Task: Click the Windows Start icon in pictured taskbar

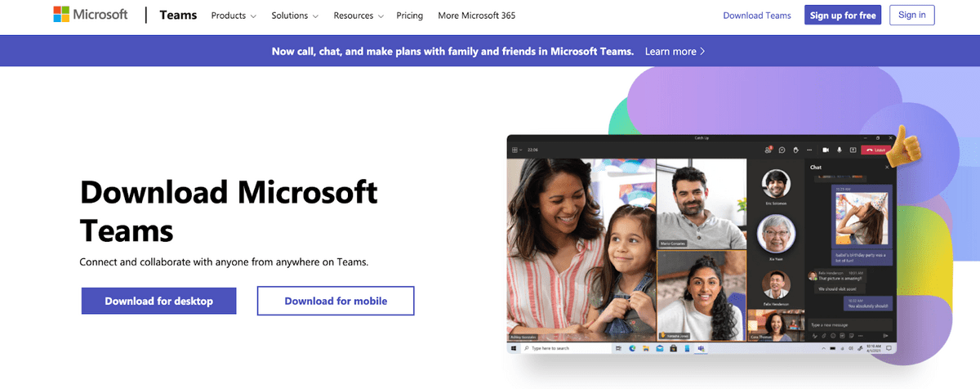Action: (514, 348)
